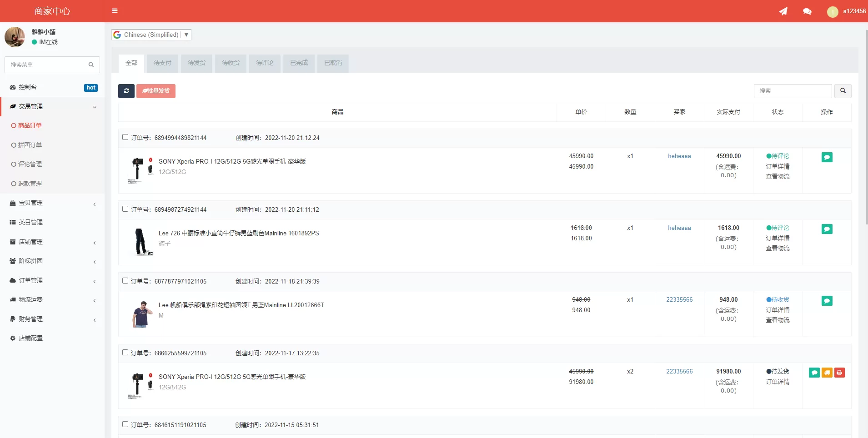Screen dimensions: 868x438
Task: Switch to the 待发货 tab
Action: click(196, 63)
